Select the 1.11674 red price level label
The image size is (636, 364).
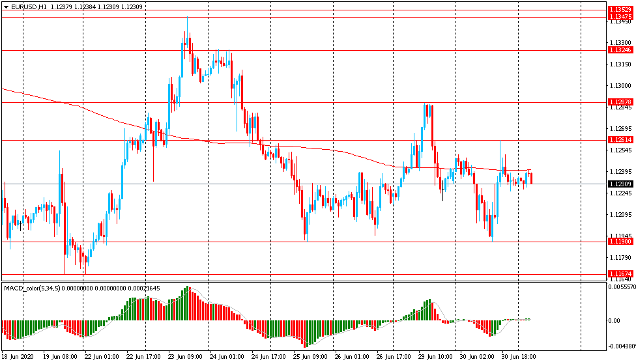[620, 274]
